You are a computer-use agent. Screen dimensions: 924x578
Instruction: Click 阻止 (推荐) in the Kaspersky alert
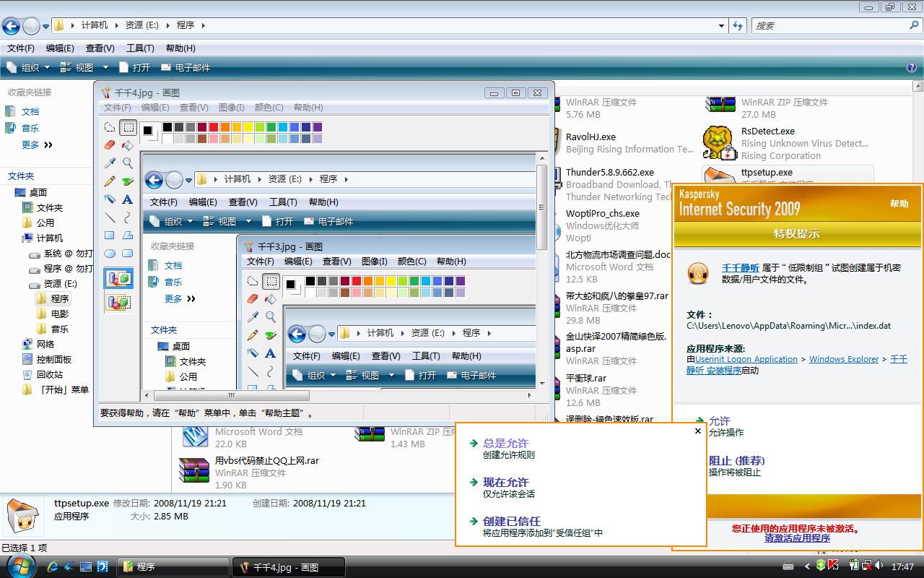click(736, 460)
